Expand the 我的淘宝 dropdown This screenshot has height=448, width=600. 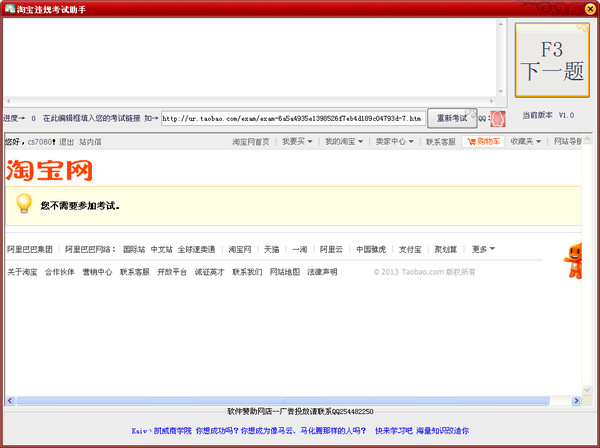[x=344, y=142]
